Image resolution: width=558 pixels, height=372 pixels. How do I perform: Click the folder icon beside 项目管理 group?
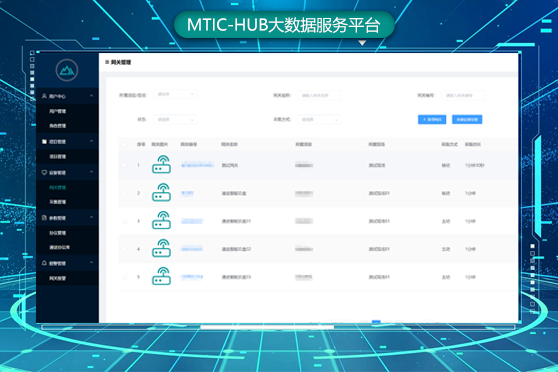pyautogui.click(x=44, y=141)
